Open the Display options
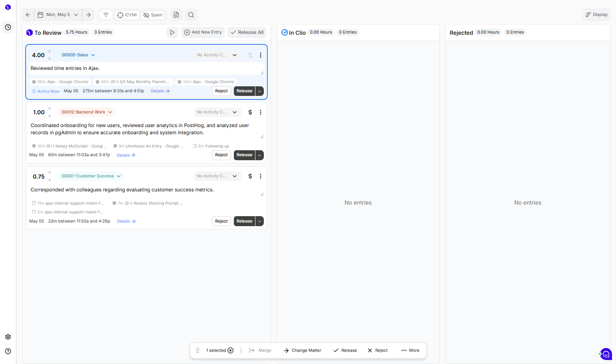This screenshot has height=364, width=616. [x=596, y=15]
